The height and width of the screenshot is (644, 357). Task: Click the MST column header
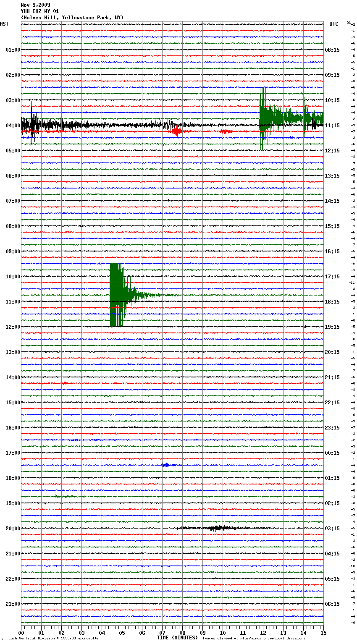(4, 24)
